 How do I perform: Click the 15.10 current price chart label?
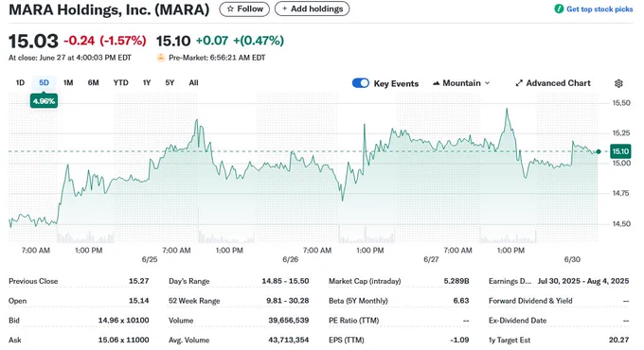[620, 151]
